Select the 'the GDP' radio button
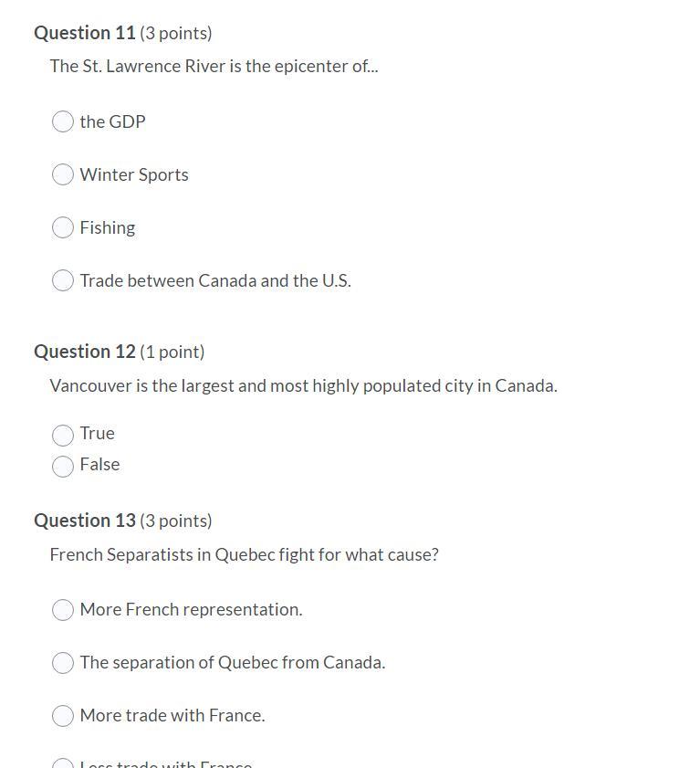 pos(63,121)
